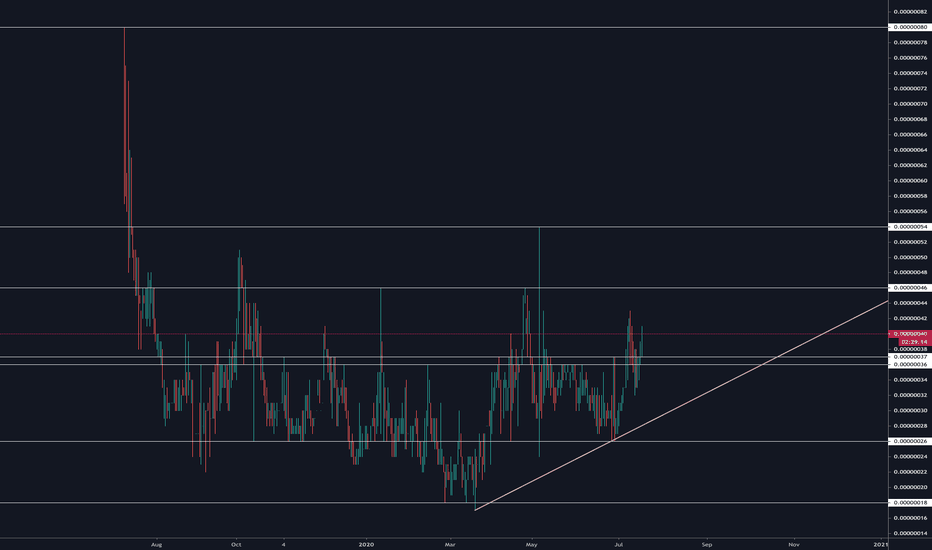Viewport: 932px width, 550px height.
Task: Click the 0.00000032 price axis value
Action: (911, 395)
